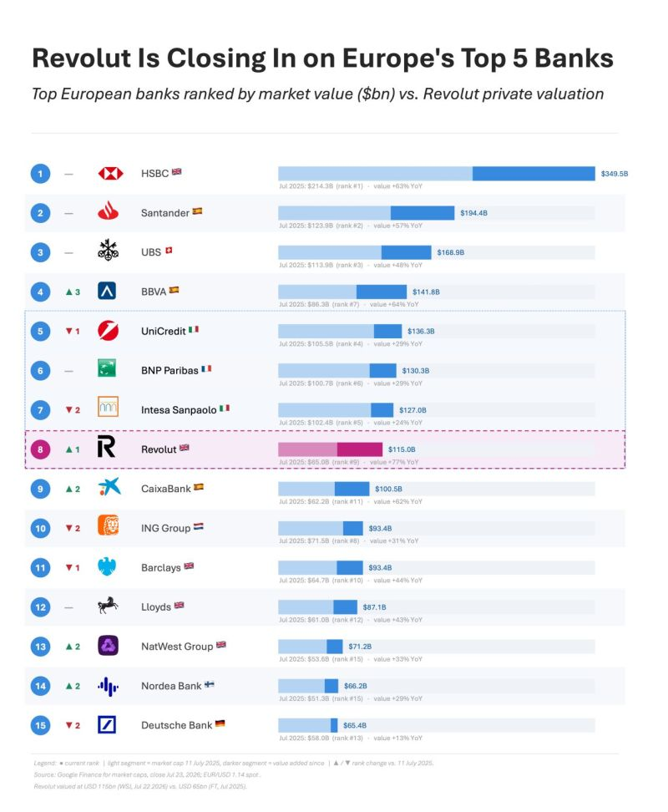Select the CaixaBank star logo
Viewport: 668px width, 812px height.
point(109,487)
